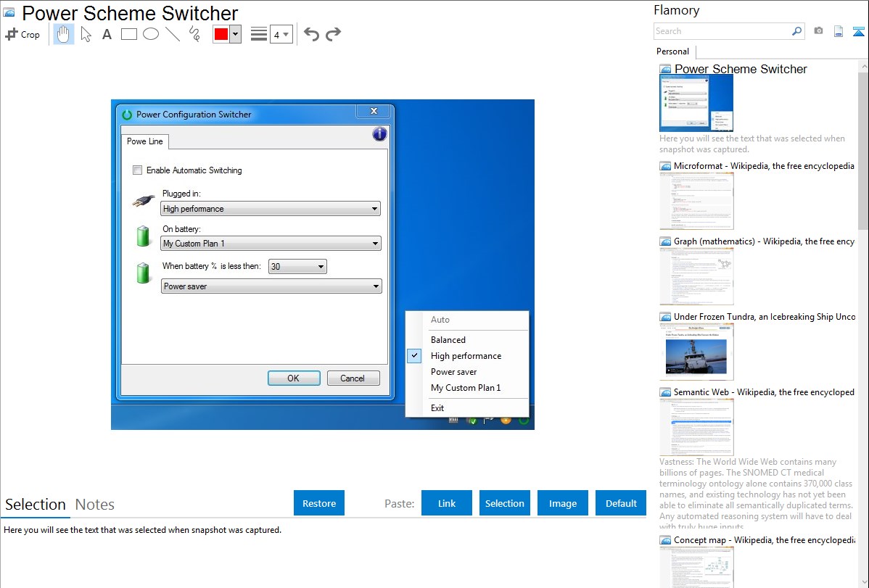Click Cancel in Power Configuration Switcher
This screenshot has height=588, width=869.
pos(353,378)
